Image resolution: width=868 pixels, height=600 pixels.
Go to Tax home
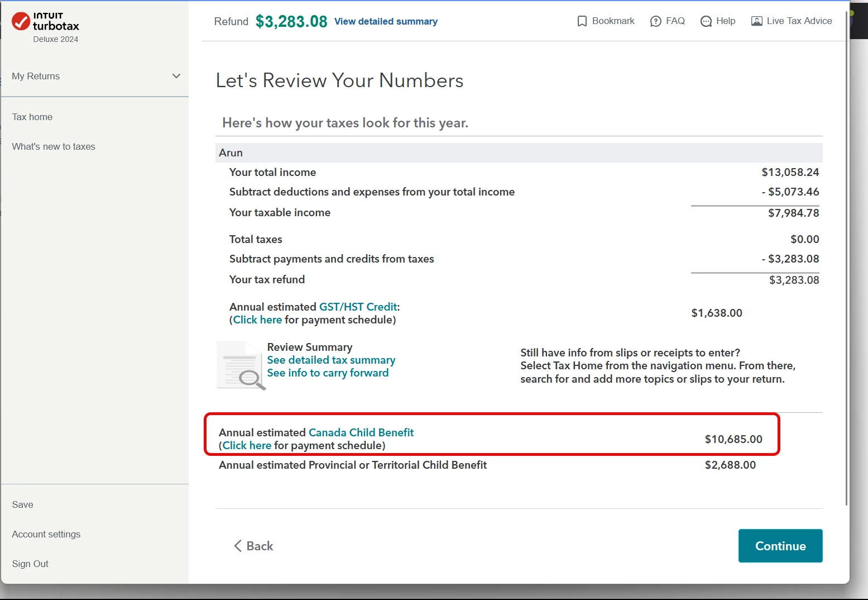32,117
